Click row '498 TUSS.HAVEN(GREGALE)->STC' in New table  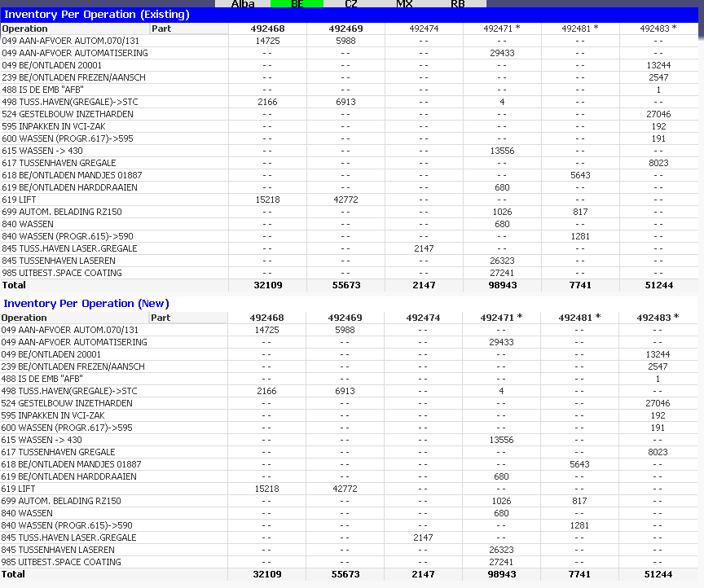(349, 391)
